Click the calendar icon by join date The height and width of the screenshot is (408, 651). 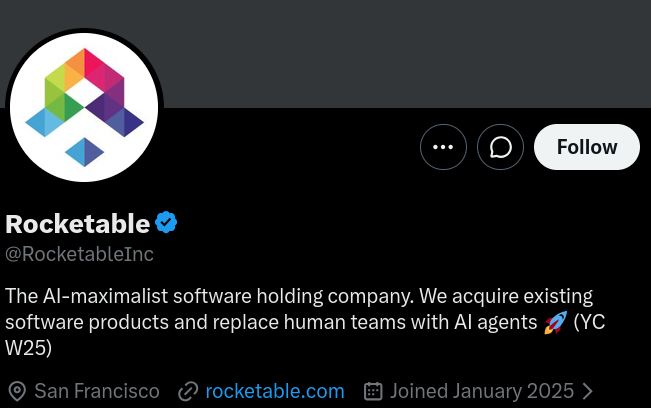click(373, 391)
